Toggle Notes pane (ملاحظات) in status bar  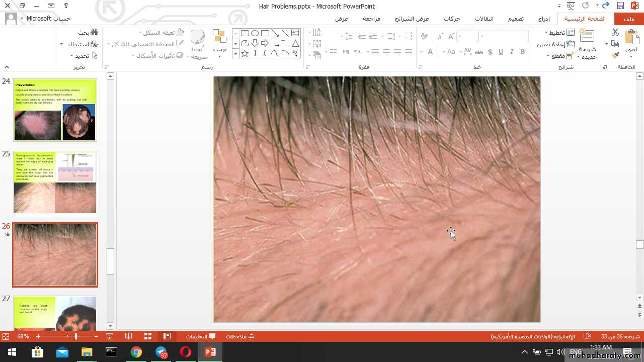click(240, 336)
